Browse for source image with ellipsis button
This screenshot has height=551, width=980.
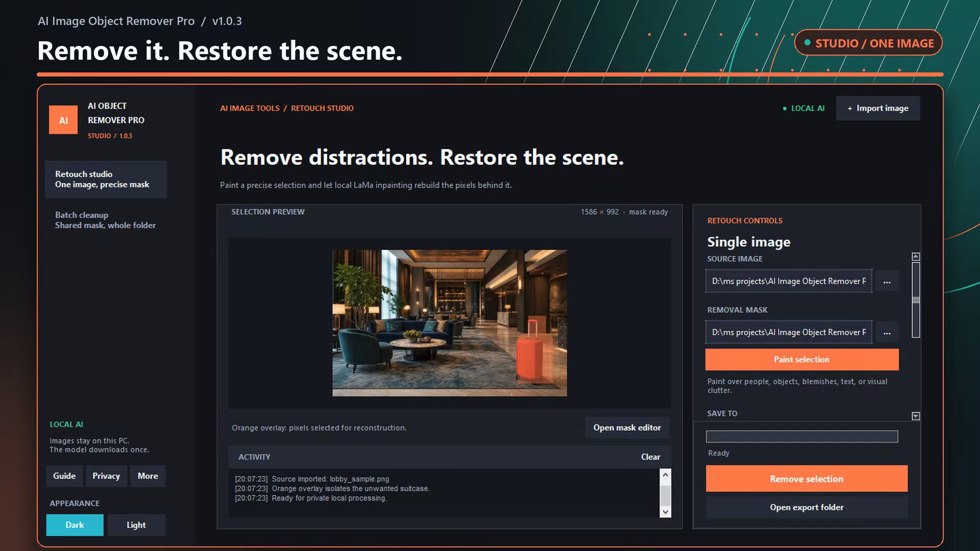[887, 281]
